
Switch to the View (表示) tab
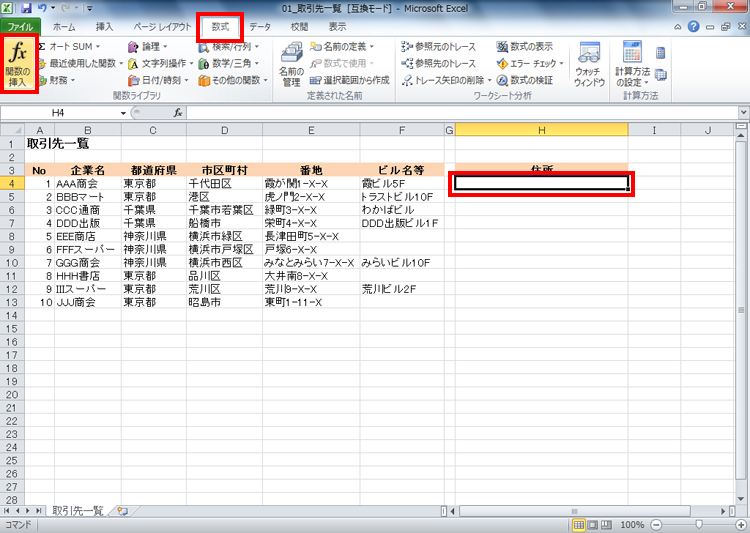click(x=337, y=27)
